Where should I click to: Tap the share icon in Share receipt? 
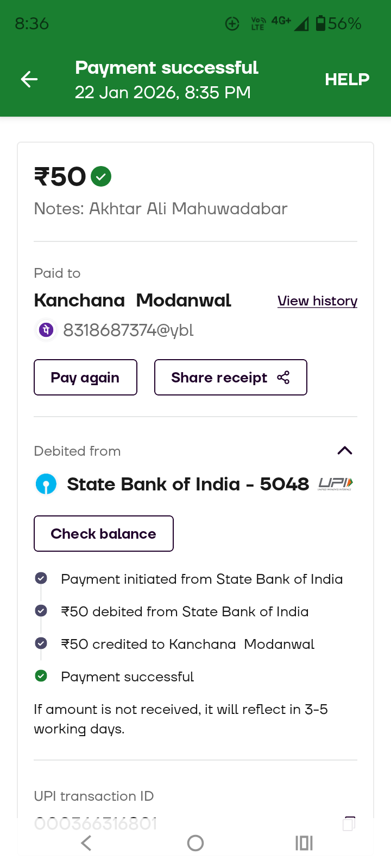click(283, 378)
